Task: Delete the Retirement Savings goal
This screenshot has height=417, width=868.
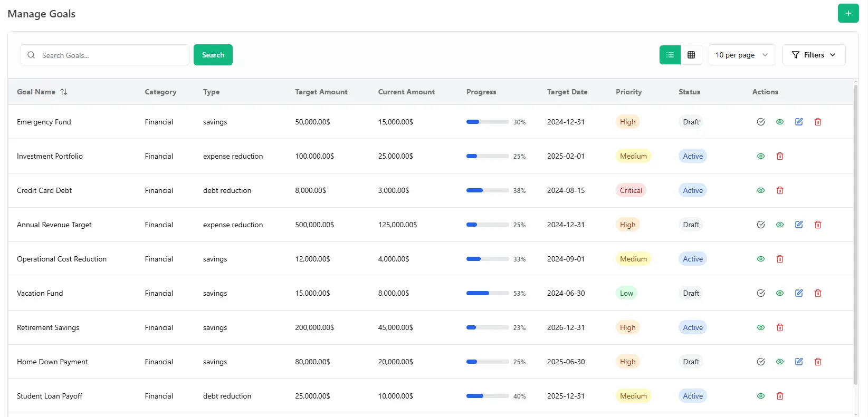Action: [780, 327]
